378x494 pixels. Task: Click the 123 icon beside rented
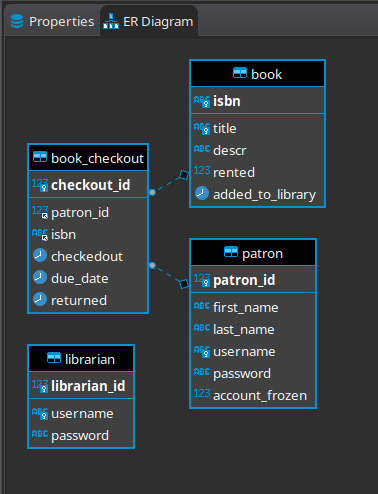click(x=202, y=171)
